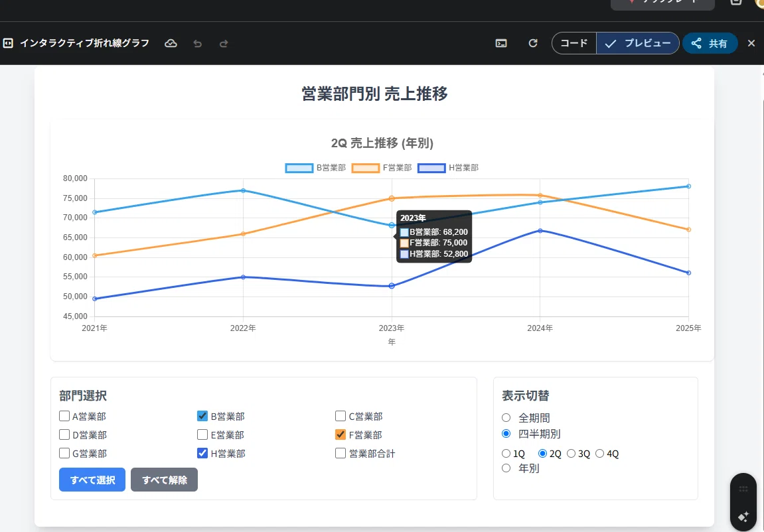Check the A営業部 checkbox
This screenshot has width=764, height=532.
point(64,416)
